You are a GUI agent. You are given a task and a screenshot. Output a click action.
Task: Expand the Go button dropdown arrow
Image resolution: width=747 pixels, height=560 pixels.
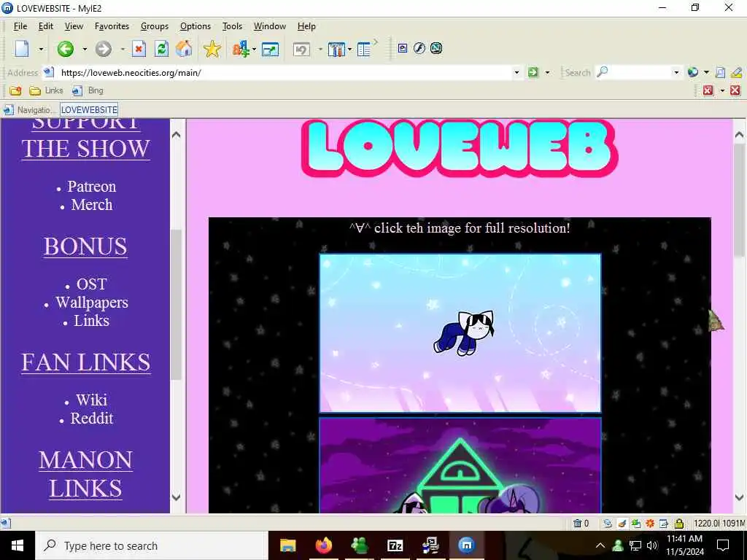(547, 72)
